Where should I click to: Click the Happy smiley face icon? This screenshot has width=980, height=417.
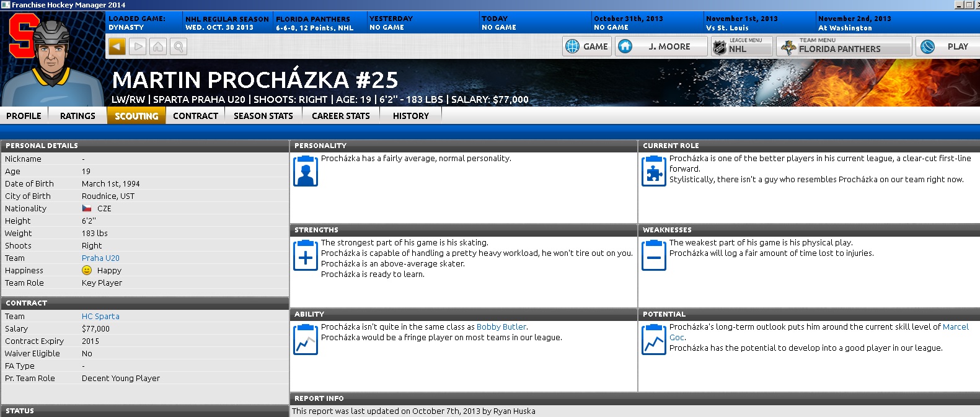point(87,271)
